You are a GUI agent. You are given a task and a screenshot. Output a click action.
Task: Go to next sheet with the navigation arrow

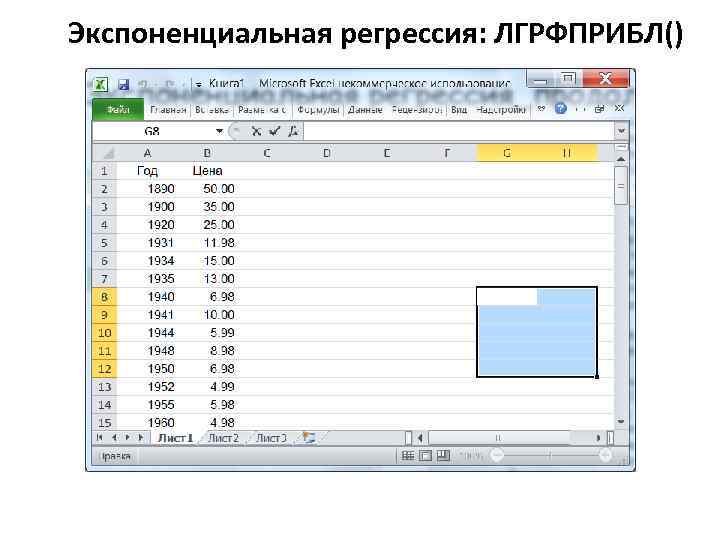128,438
